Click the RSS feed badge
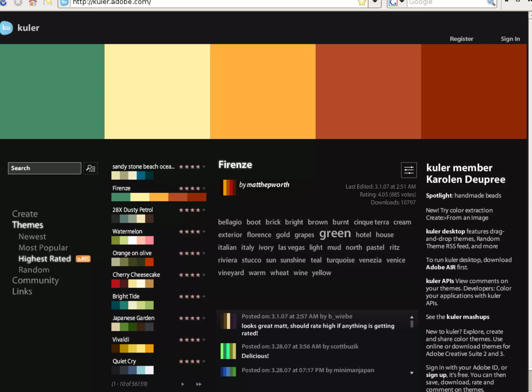532x392 pixels. [83, 259]
